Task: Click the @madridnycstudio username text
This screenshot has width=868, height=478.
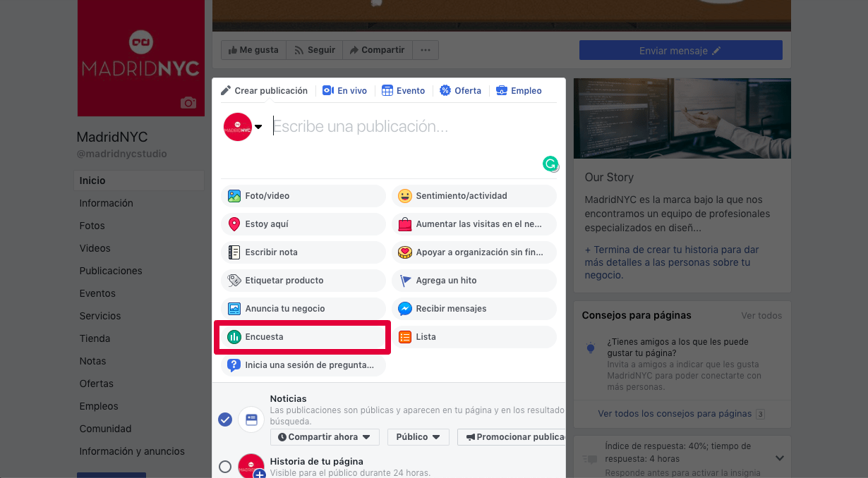Action: 122,154
